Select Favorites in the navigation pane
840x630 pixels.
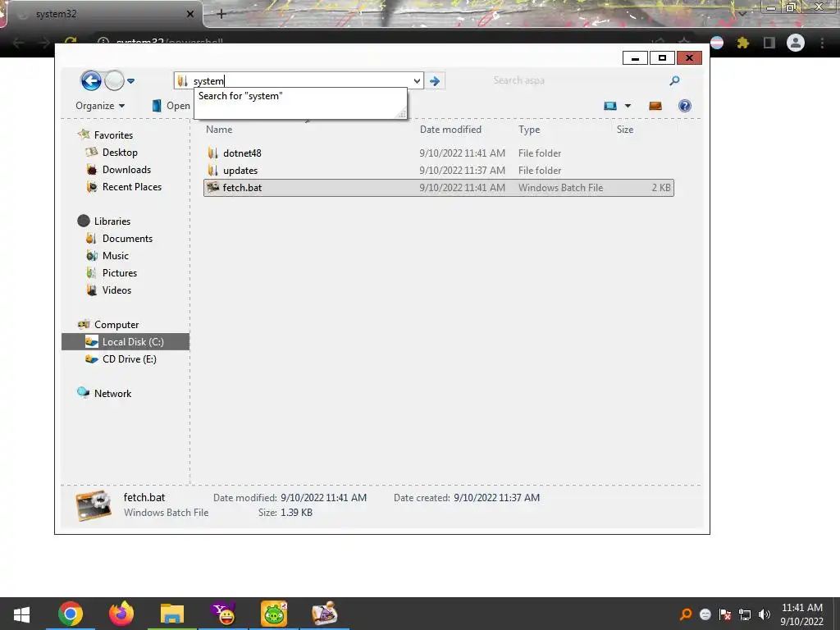[x=113, y=135]
